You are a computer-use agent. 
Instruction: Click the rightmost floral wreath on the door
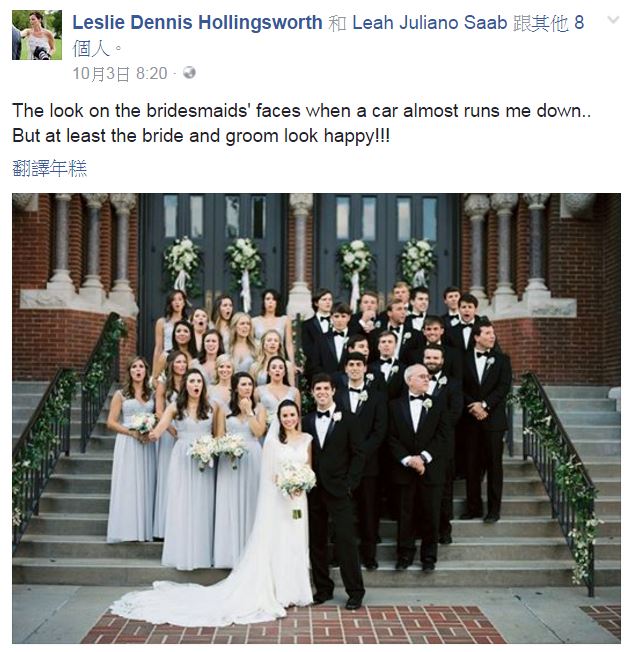(x=417, y=262)
